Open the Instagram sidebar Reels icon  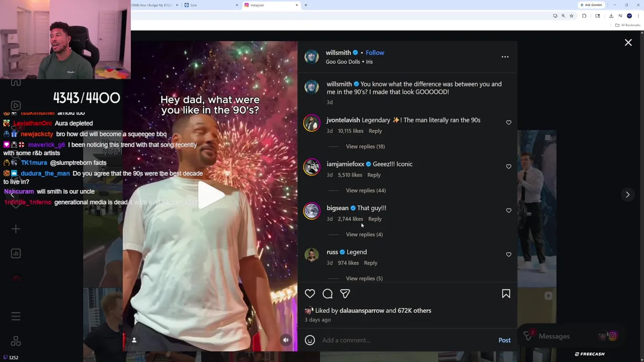point(16,106)
